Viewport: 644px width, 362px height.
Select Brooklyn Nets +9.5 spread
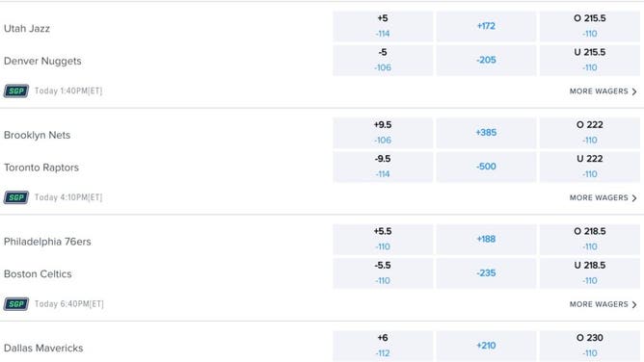click(383, 133)
